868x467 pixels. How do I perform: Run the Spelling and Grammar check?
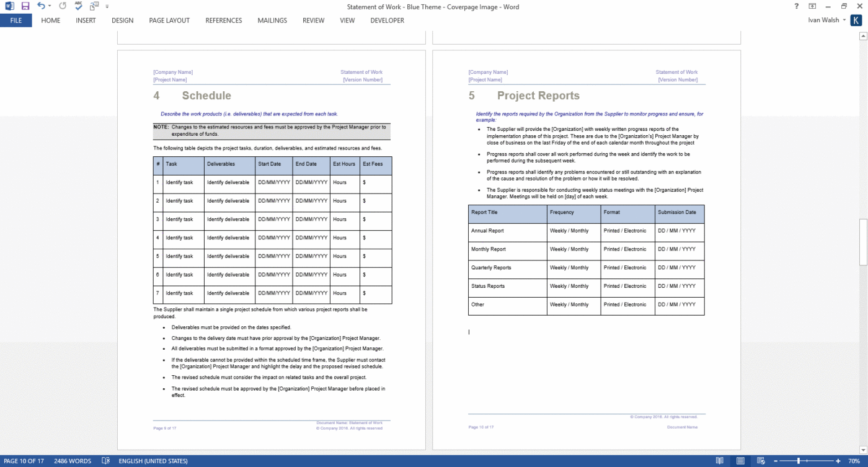click(77, 6)
